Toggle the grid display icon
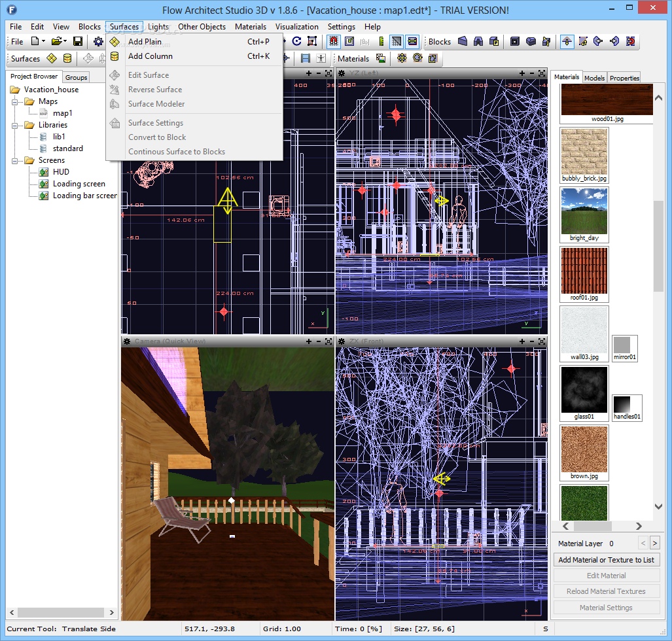 [x=397, y=41]
